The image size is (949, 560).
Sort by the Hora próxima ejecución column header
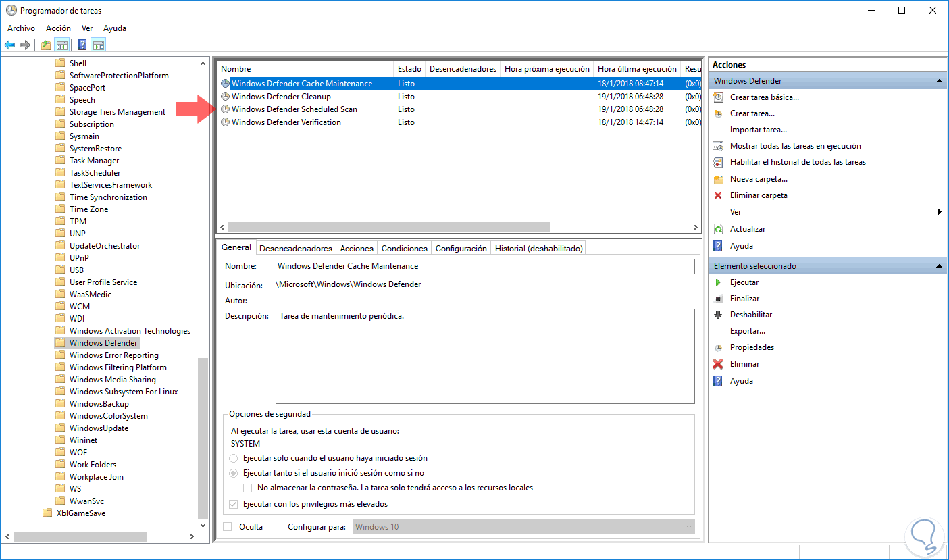[546, 69]
